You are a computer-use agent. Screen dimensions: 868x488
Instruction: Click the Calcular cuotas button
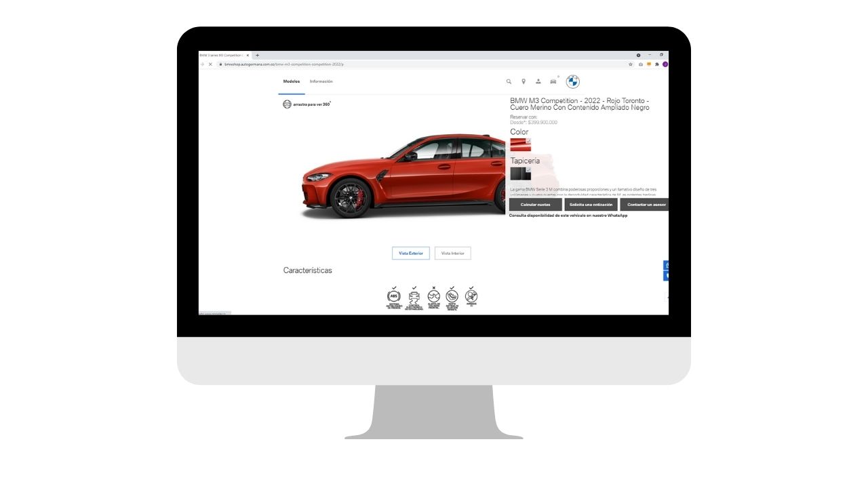click(x=536, y=204)
